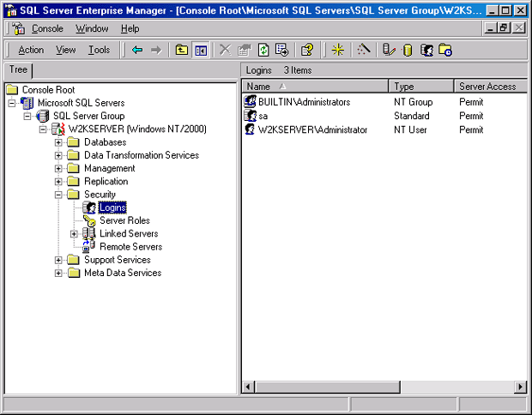Click the Microsoft SQL Servers icon
Image resolution: width=532 pixels, height=415 pixels.
(x=27, y=103)
